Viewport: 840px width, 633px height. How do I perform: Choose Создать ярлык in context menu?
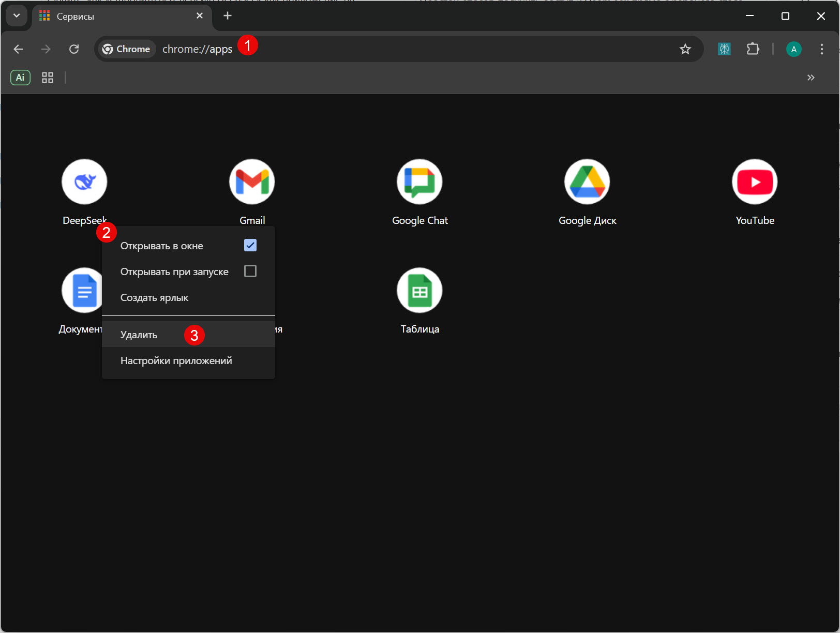[x=188, y=298]
